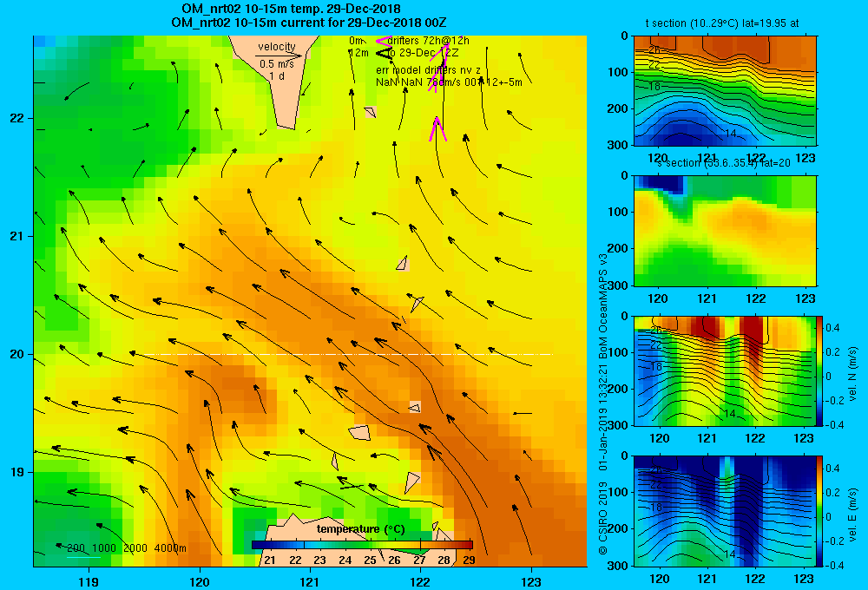This screenshot has width=868, height=590.
Task: Click the main map's longitude label 121
Action: tap(310, 581)
